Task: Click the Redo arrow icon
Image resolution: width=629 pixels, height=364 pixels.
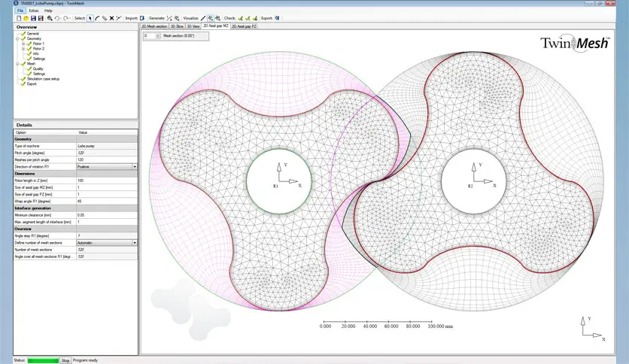Action: coord(65,19)
